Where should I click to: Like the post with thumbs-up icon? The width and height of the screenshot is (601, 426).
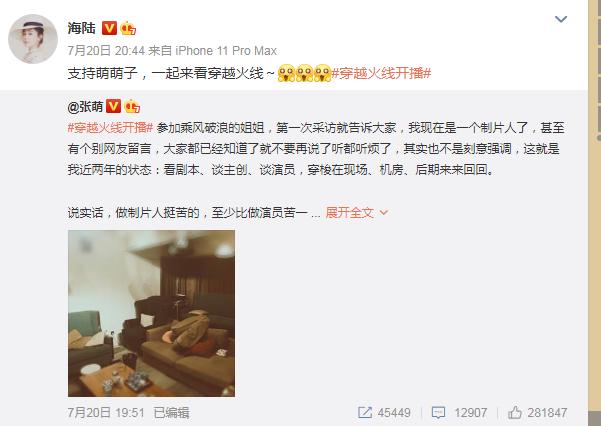point(515,413)
